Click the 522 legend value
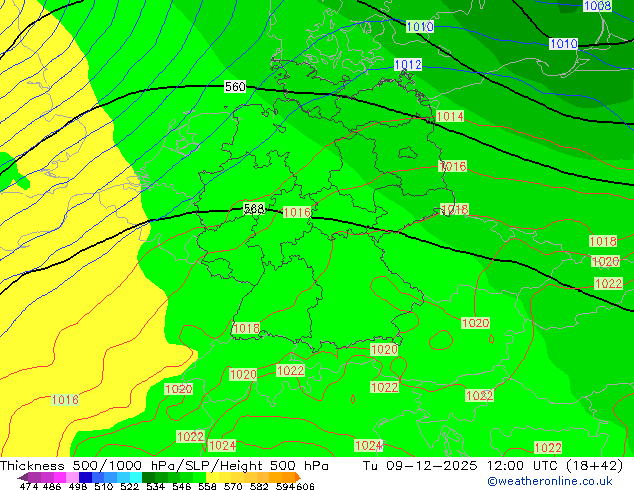The width and height of the screenshot is (634, 490). click(129, 486)
